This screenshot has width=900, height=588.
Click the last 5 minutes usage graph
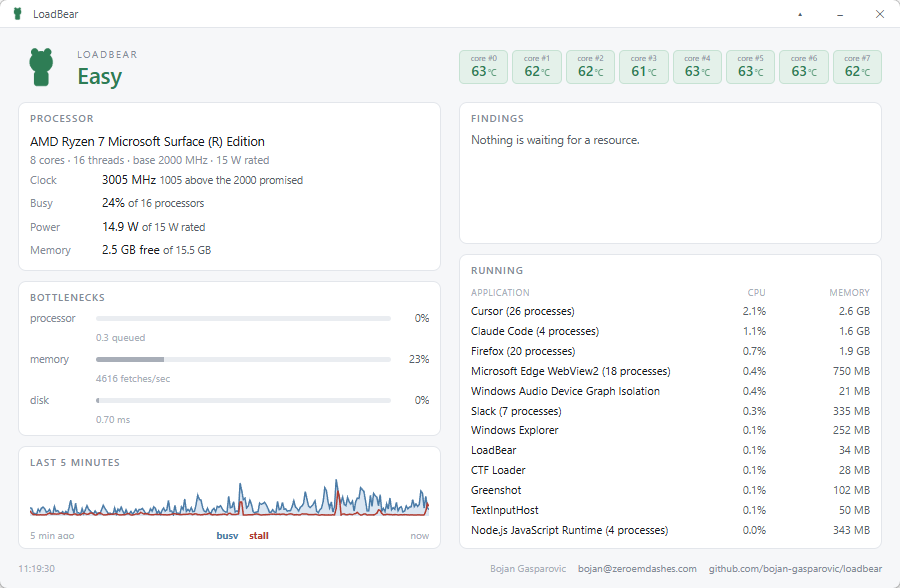[230, 498]
